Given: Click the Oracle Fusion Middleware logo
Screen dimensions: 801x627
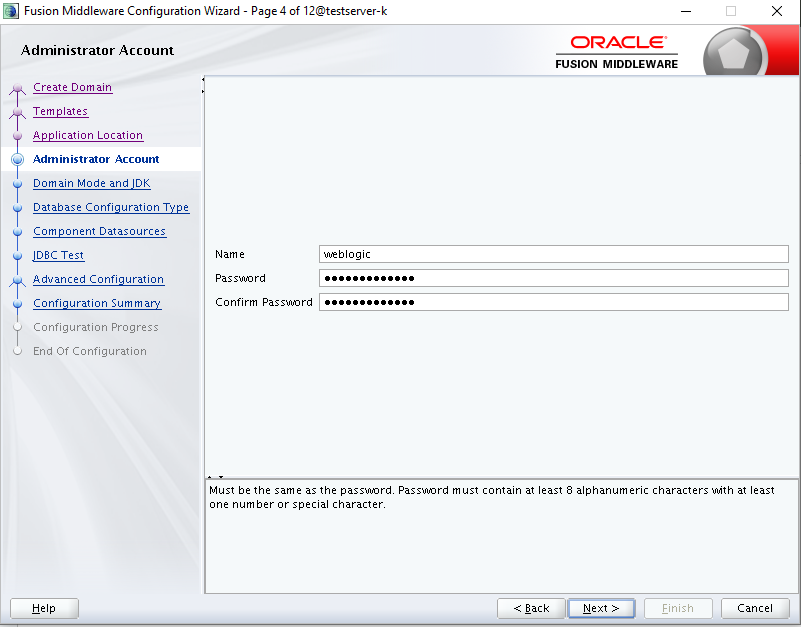Looking at the screenshot, I should [617, 52].
